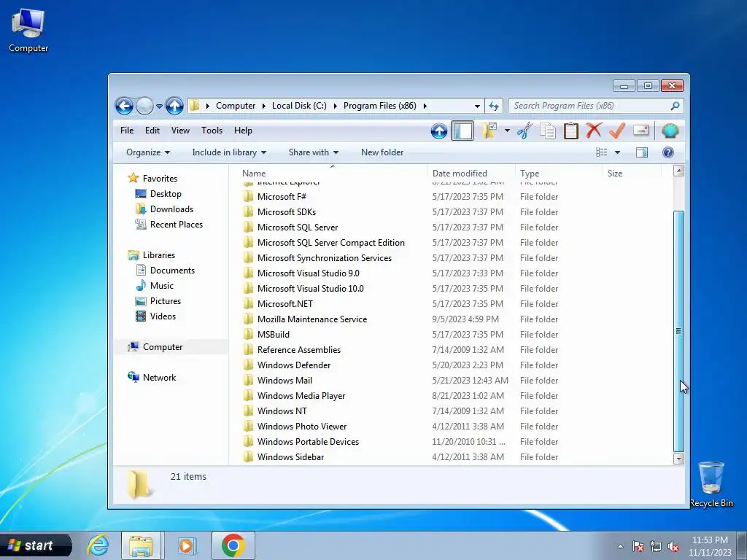Viewport: 747px width, 560px height.
Task: Open the Edit menu
Action: pyautogui.click(x=152, y=131)
